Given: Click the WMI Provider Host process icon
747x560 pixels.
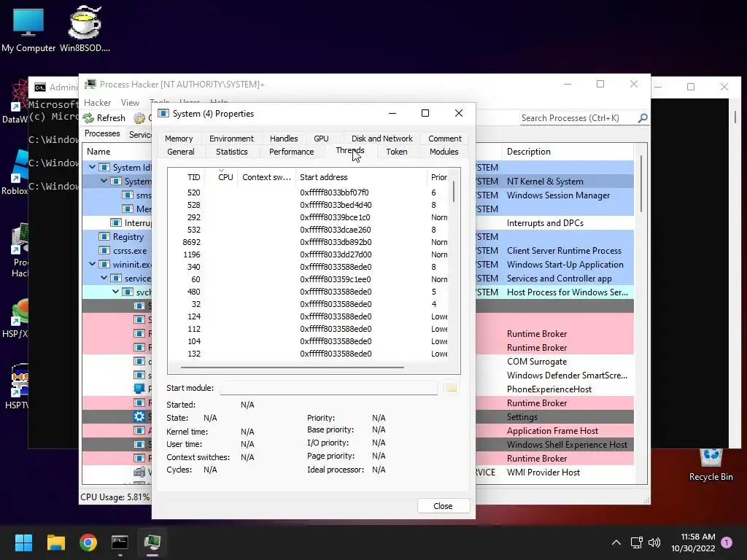Looking at the screenshot, I should pyautogui.click(x=139, y=472).
